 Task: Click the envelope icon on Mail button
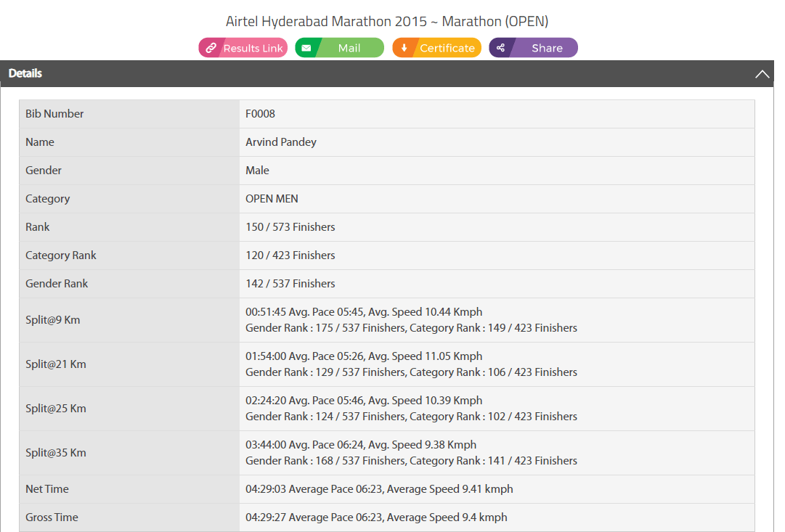coord(306,48)
